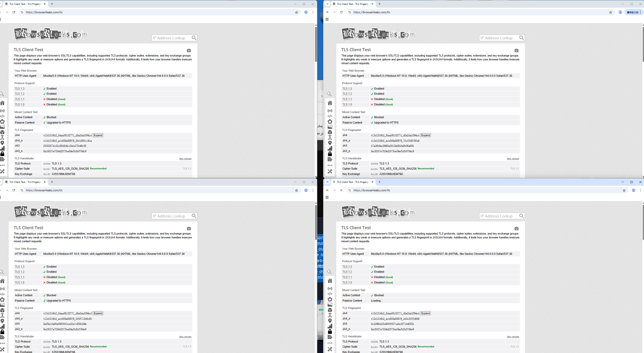Select JA3 hash starting 2535257d in top-left window
Viewport: 644px width, 353px height.
pyautogui.click(x=65, y=146)
